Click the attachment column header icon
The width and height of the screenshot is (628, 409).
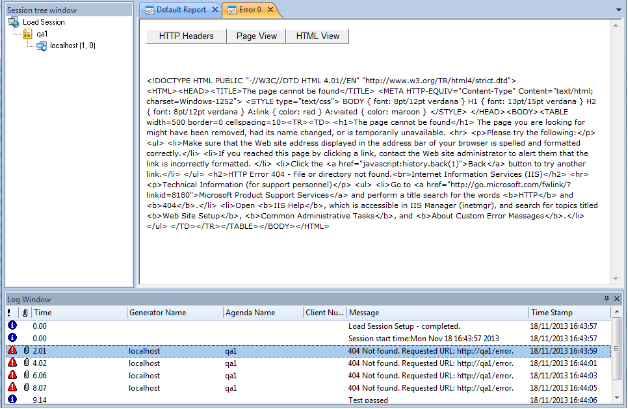[25, 312]
